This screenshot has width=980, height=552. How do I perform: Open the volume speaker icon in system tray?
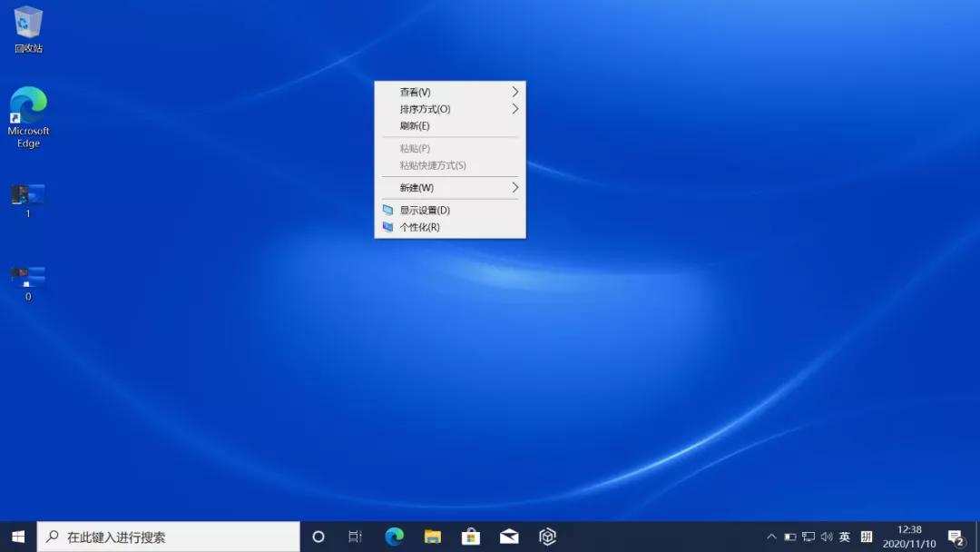point(828,536)
